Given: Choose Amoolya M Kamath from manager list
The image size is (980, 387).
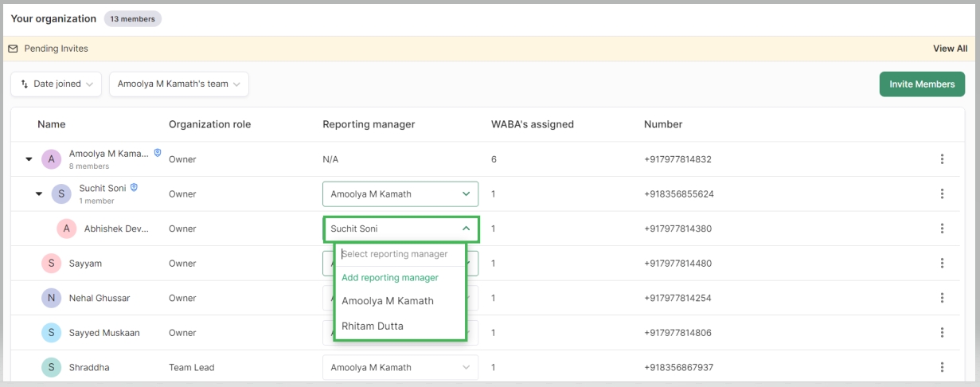Looking at the screenshot, I should click(x=388, y=301).
